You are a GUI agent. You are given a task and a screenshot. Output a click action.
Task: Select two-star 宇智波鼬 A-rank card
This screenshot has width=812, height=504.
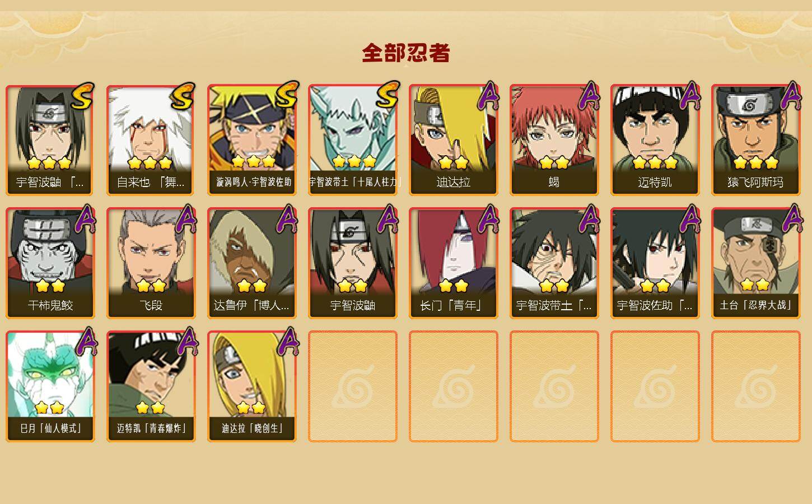pos(353,263)
